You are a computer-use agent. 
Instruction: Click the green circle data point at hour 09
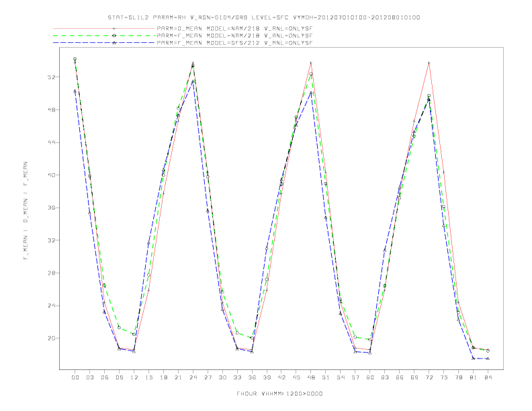click(119, 328)
